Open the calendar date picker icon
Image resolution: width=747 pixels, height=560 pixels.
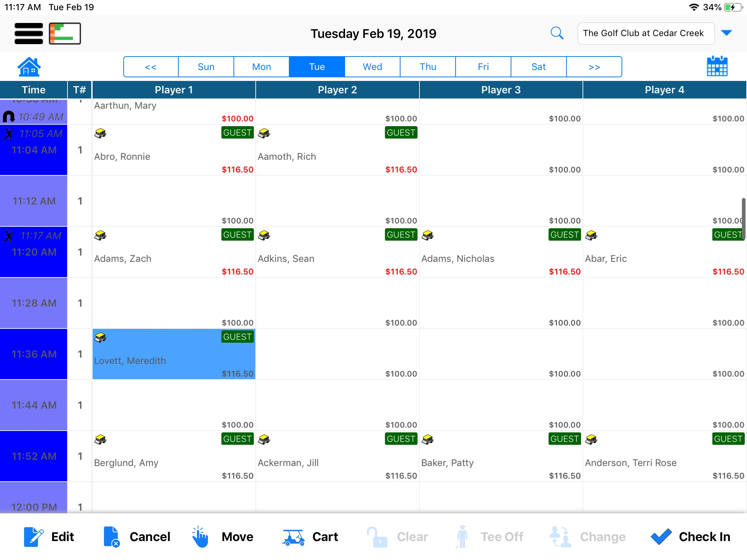tap(717, 66)
